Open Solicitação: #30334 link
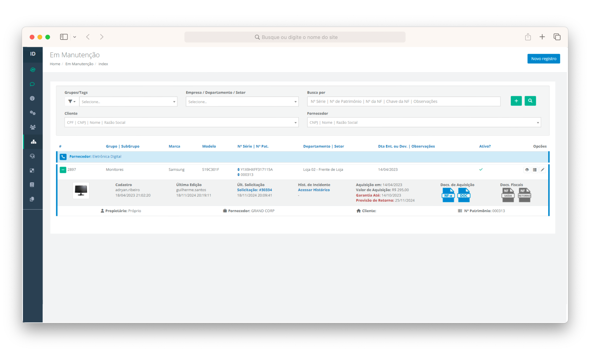This screenshot has width=590, height=364. point(254,190)
